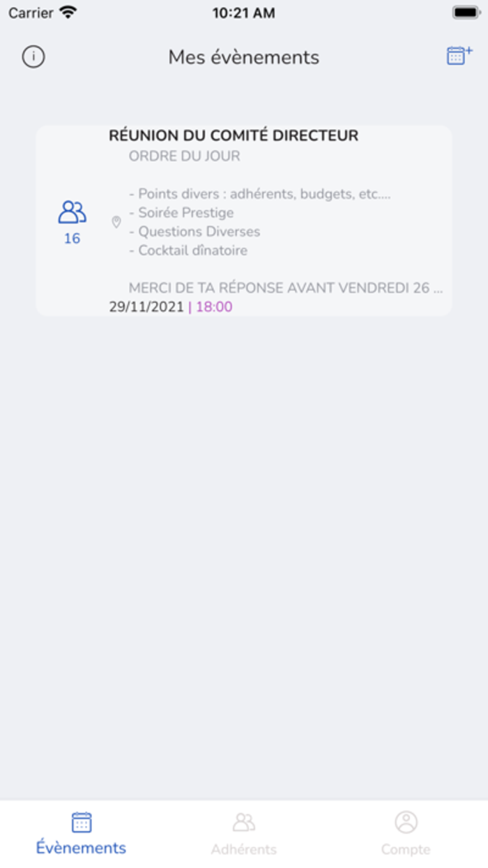
Task: Tap the event date 29/11/2021
Action: (146, 307)
